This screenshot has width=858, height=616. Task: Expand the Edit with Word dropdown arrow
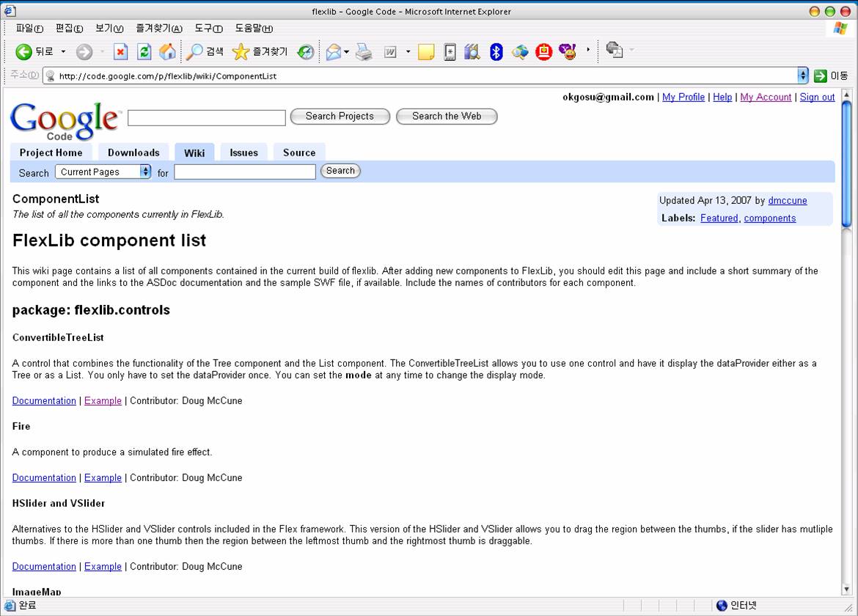(x=408, y=52)
